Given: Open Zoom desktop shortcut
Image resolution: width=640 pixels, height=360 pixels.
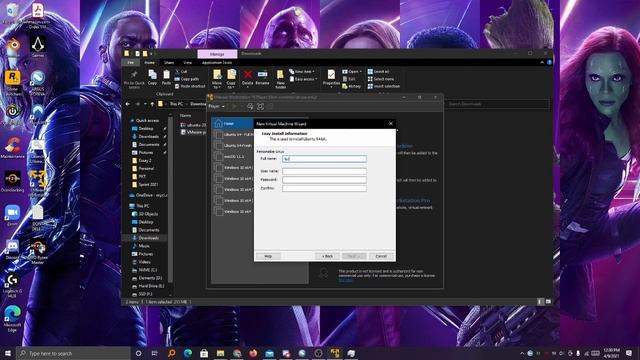Looking at the screenshot, I should pyautogui.click(x=12, y=216).
